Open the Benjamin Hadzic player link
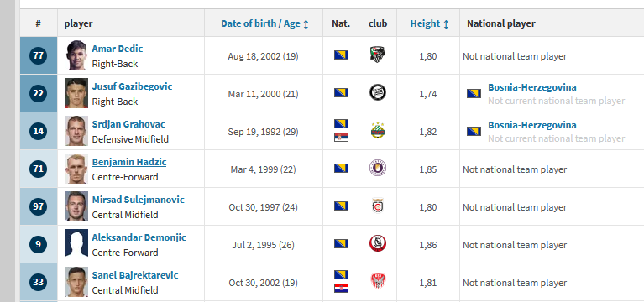Viewport: 644px width, 302px height. point(129,162)
